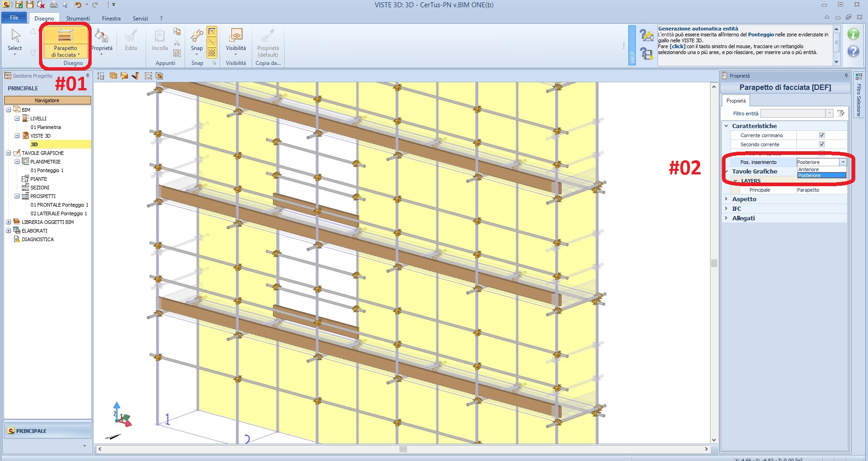Collapse the BIM tree node

tap(8, 110)
